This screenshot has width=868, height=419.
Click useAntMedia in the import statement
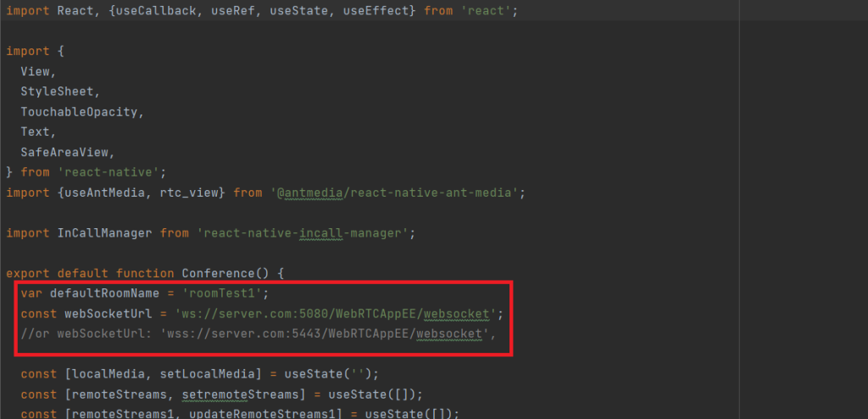105,193
